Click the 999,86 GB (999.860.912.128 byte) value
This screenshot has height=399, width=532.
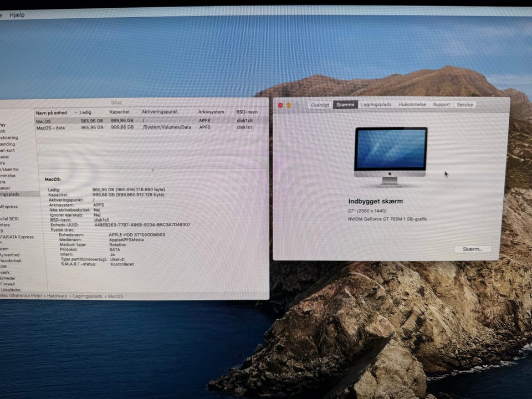(x=129, y=195)
